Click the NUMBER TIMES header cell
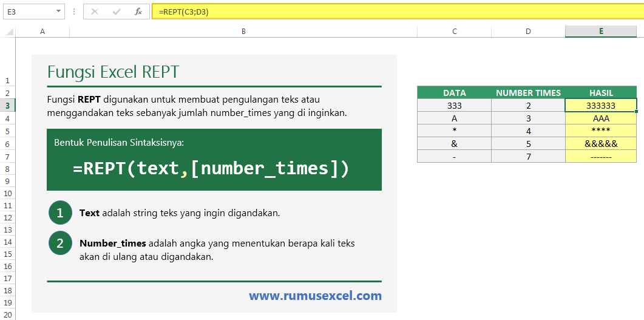The image size is (644, 320). 528,92
